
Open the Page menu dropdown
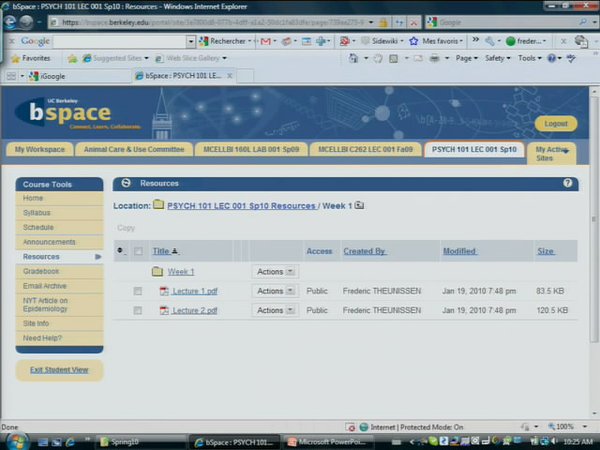(x=466, y=58)
